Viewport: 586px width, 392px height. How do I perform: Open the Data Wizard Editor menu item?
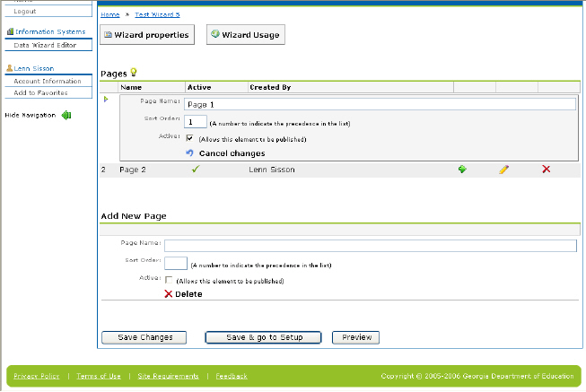45,44
